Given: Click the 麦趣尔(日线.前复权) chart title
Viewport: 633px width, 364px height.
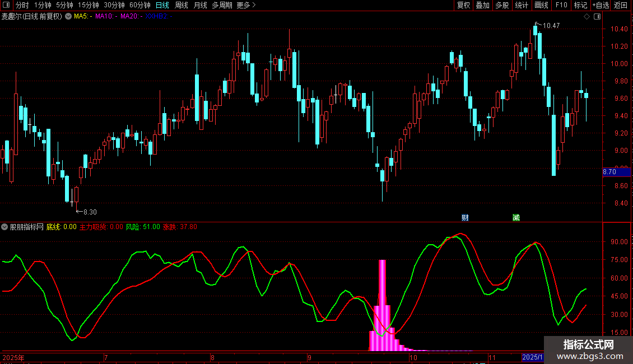Looking at the screenshot, I should pos(32,16).
